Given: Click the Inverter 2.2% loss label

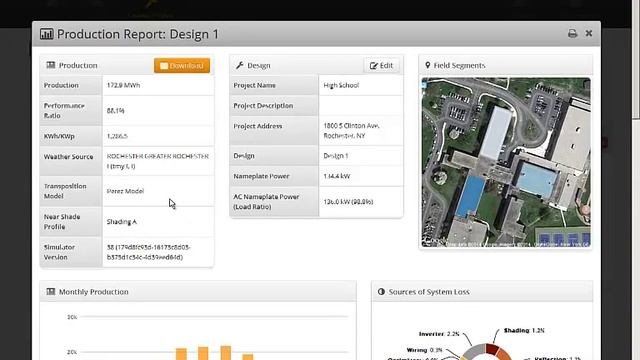Looking at the screenshot, I should (439, 334).
